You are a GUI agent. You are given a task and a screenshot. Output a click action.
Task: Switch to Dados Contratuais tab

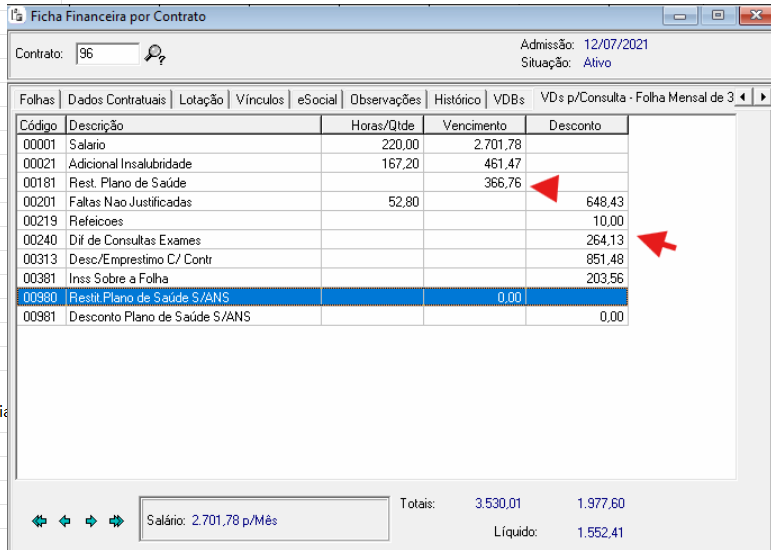pyautogui.click(x=117, y=99)
